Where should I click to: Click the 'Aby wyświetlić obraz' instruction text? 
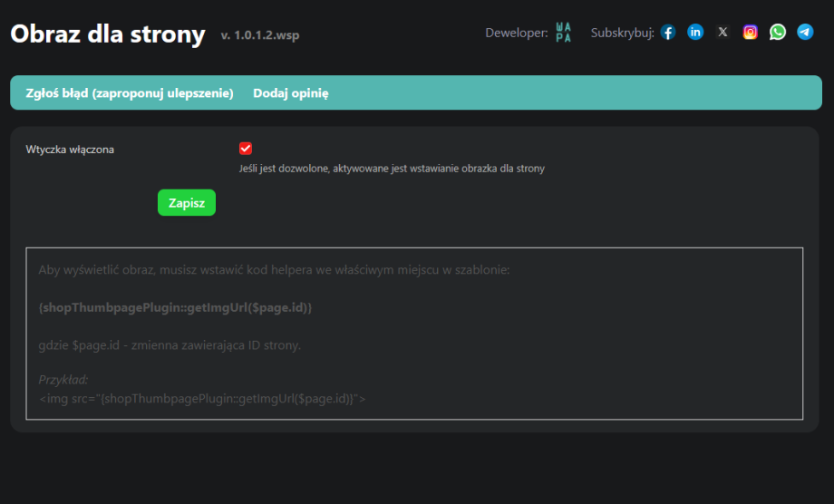pos(274,270)
